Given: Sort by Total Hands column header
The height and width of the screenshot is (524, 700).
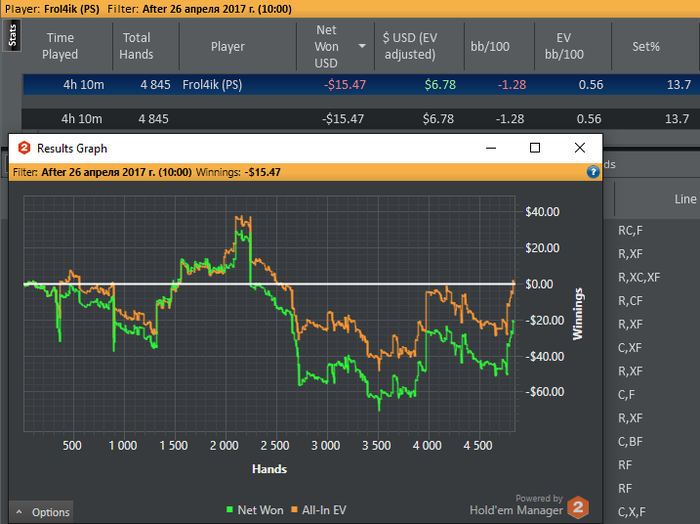Looking at the screenshot, I should pos(137,46).
